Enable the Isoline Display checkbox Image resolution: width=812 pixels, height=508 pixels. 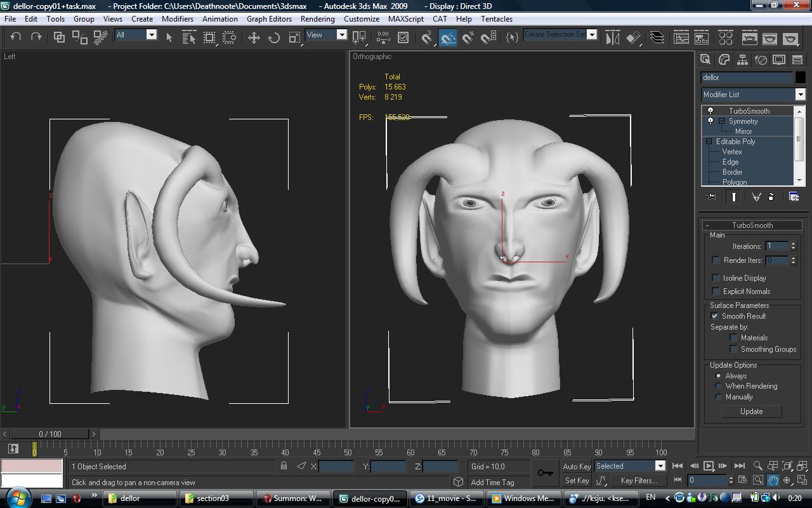(x=716, y=278)
